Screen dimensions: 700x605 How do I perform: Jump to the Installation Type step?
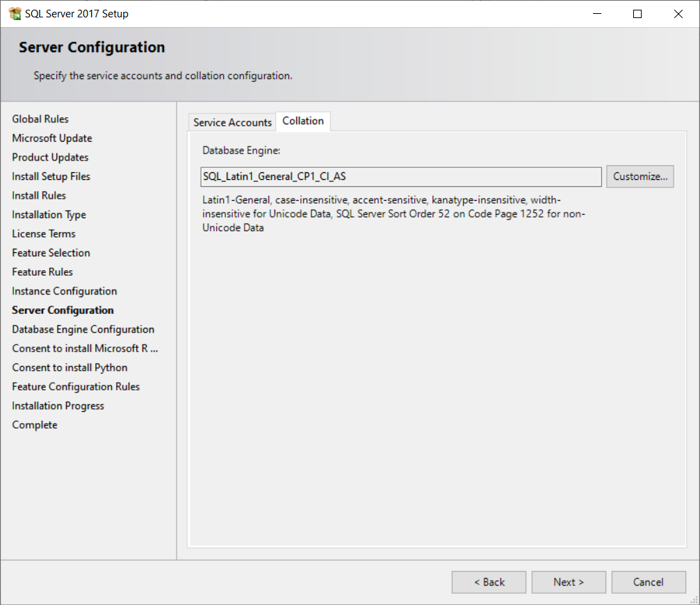point(49,215)
